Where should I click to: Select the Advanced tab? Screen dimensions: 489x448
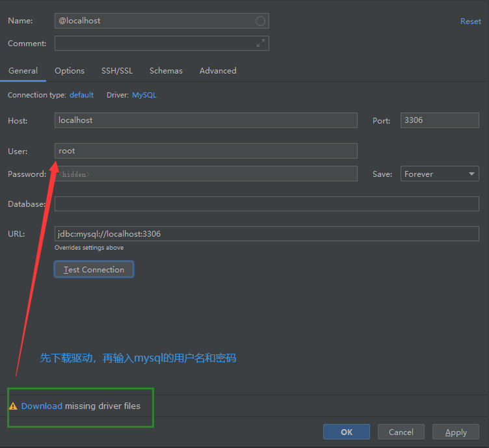(x=218, y=71)
